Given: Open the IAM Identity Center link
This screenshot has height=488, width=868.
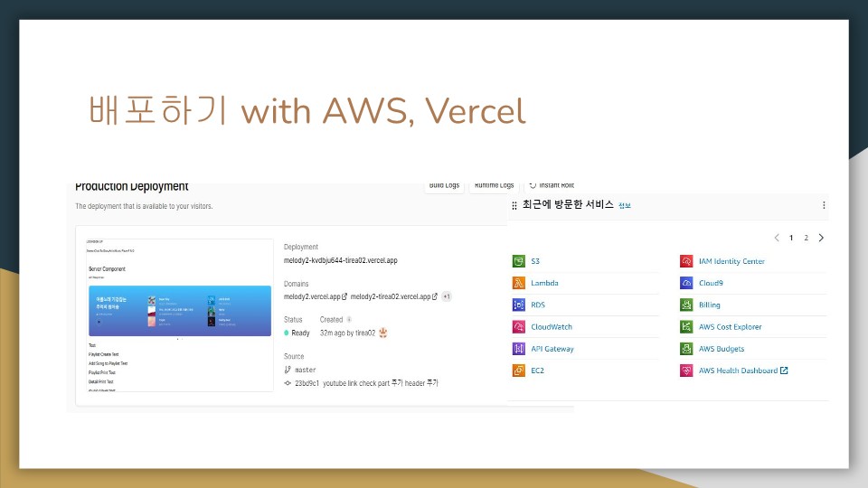Looking at the screenshot, I should tap(731, 261).
